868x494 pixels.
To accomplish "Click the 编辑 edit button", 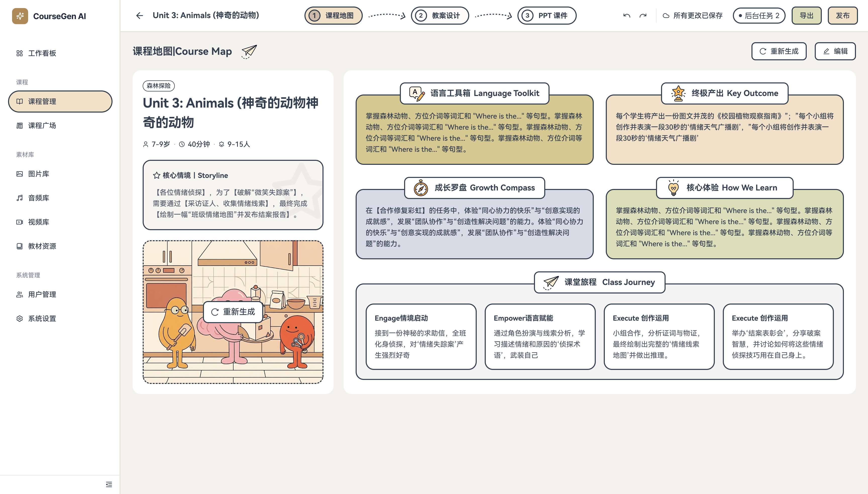I will [835, 51].
